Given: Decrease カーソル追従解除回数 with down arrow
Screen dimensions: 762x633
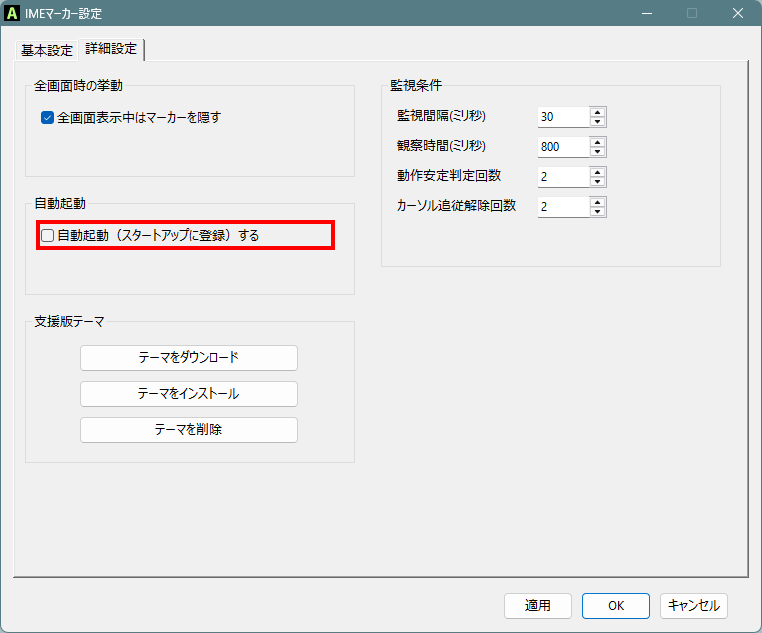Looking at the screenshot, I should pos(598,212).
